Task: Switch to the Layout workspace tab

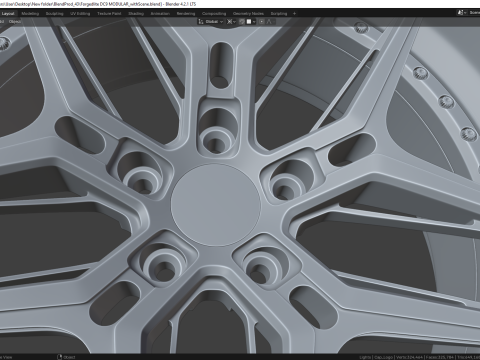Action: click(x=8, y=14)
